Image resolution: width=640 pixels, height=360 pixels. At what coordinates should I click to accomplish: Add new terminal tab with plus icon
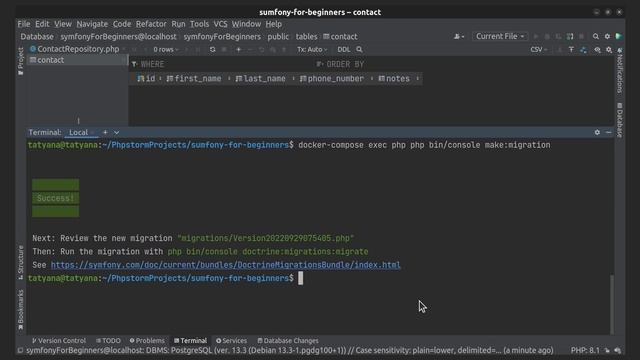(105, 132)
